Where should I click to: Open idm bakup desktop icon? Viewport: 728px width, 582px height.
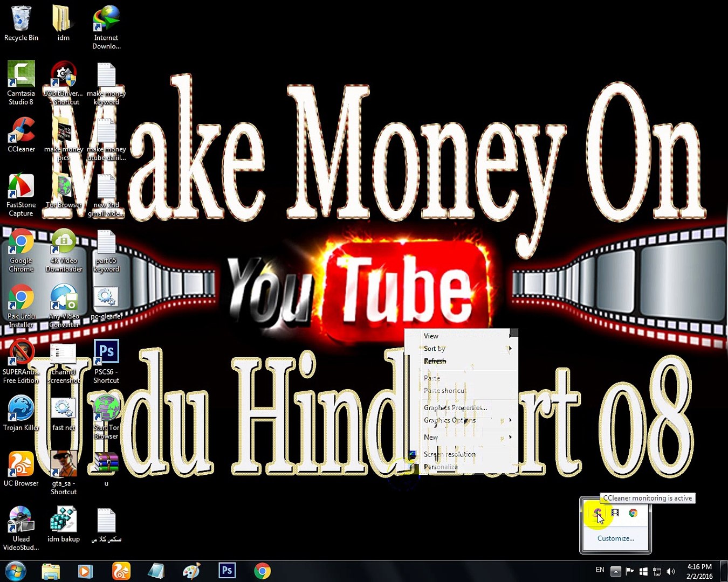[64, 525]
